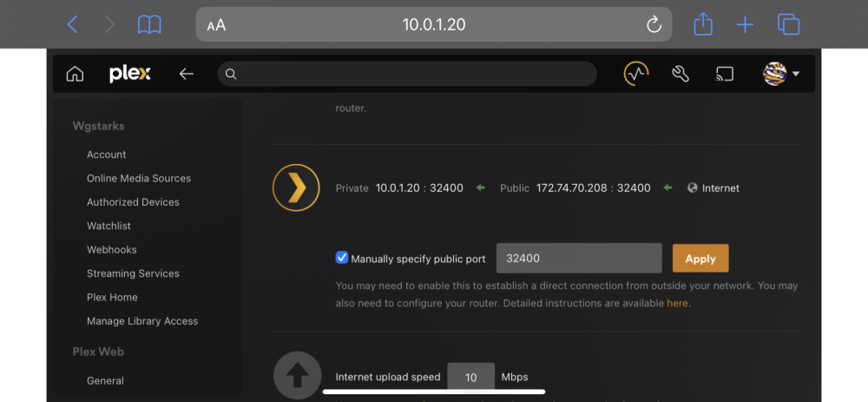Reload the page with the refresh icon
The width and height of the screenshot is (868, 402).
point(654,24)
